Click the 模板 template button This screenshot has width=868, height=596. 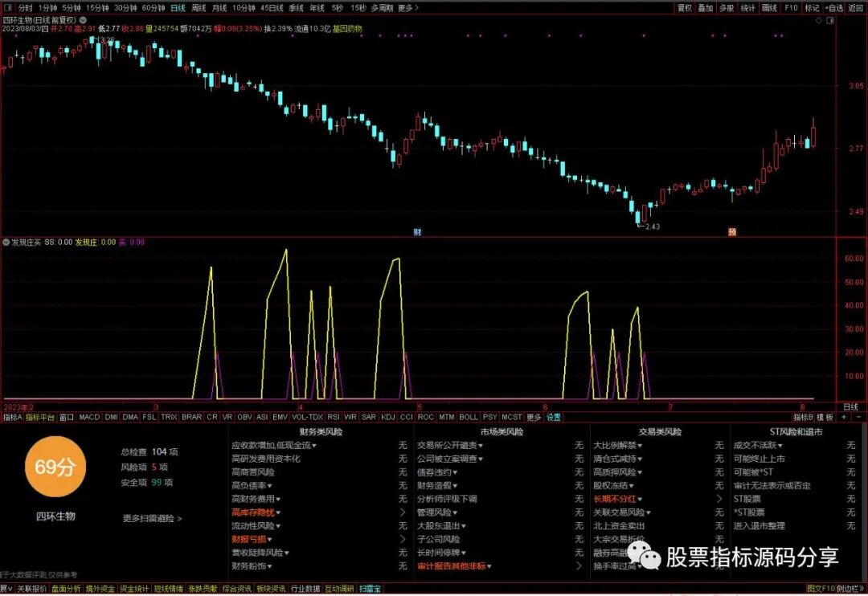[x=825, y=417]
